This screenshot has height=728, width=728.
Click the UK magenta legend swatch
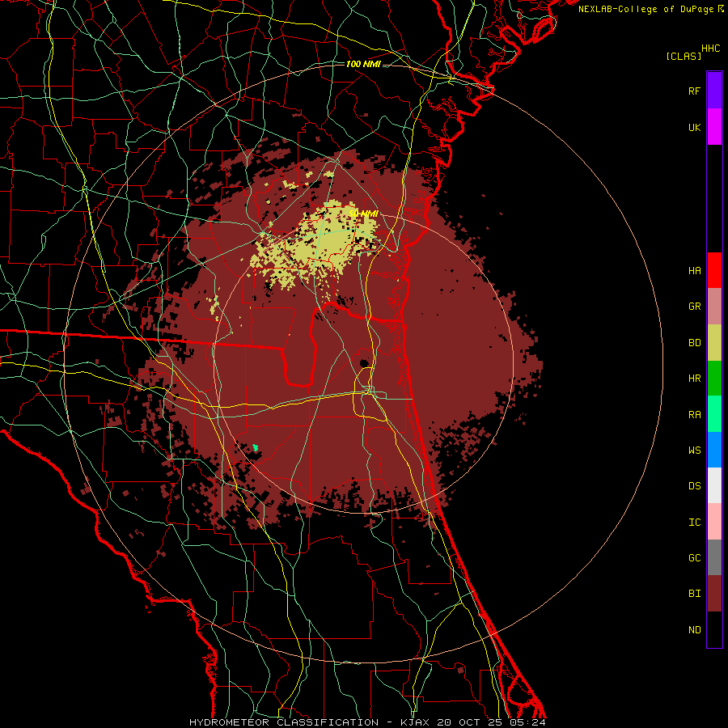point(714,127)
